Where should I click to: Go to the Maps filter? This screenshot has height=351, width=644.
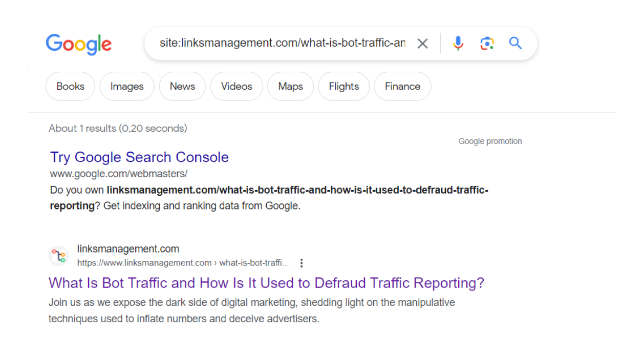pyautogui.click(x=290, y=87)
